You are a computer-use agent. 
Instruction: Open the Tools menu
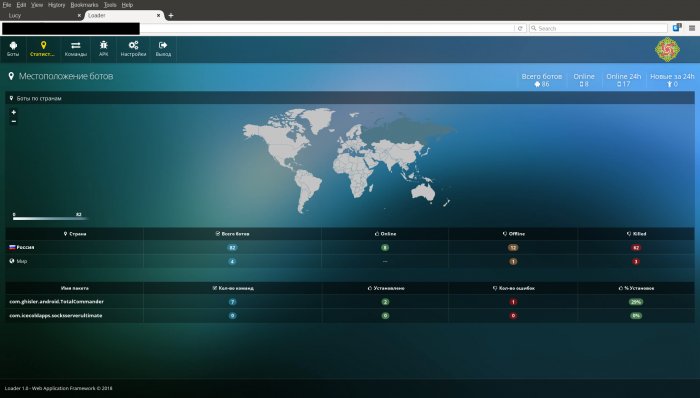(x=110, y=5)
